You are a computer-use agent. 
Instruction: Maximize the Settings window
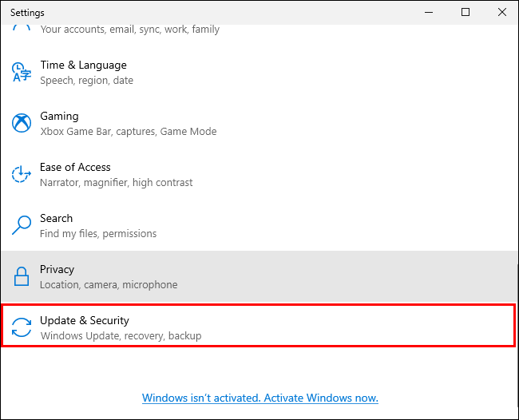(466, 12)
